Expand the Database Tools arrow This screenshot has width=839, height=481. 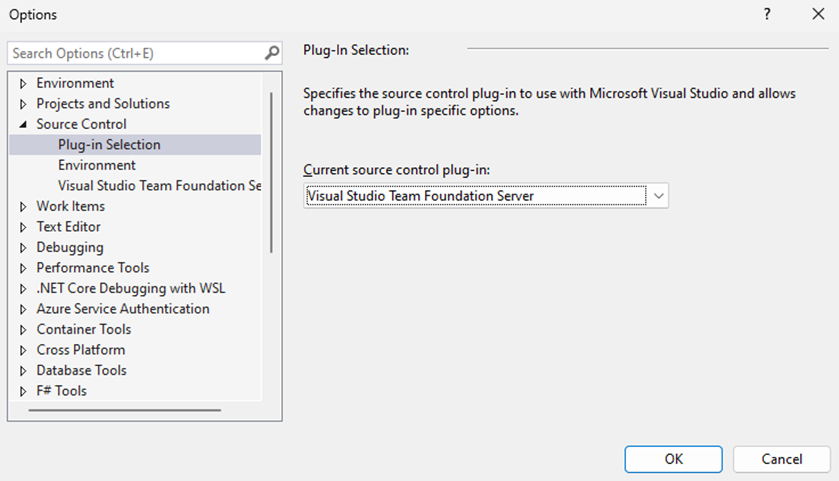tap(23, 371)
